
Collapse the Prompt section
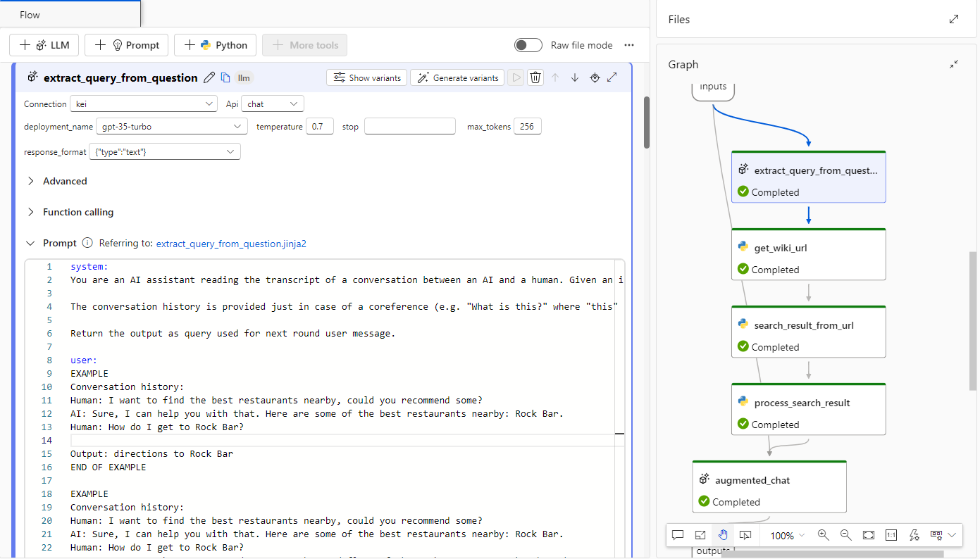(30, 243)
